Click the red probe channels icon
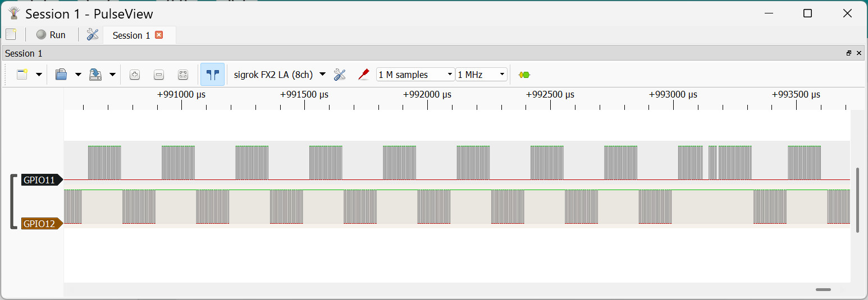The height and width of the screenshot is (300, 868). (364, 75)
